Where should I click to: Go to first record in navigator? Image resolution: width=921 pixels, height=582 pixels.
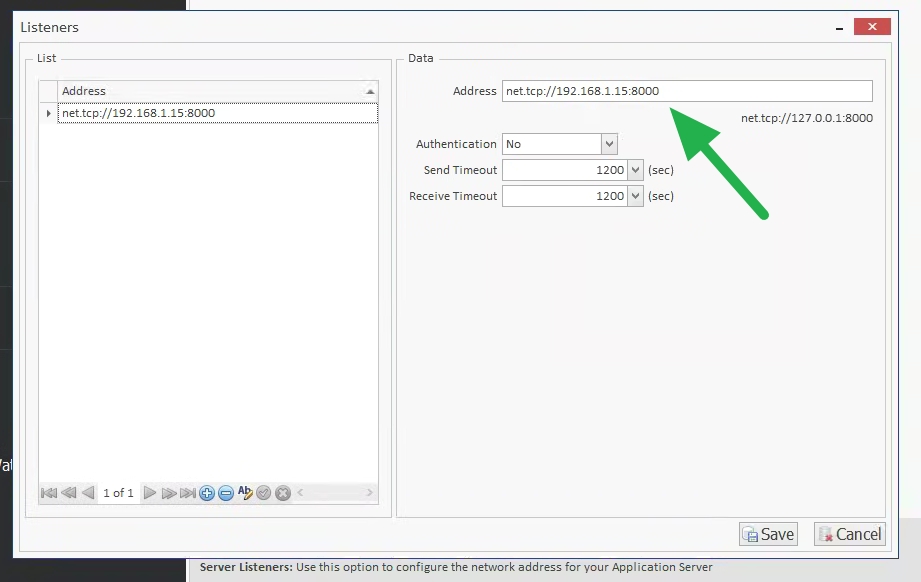tap(48, 493)
